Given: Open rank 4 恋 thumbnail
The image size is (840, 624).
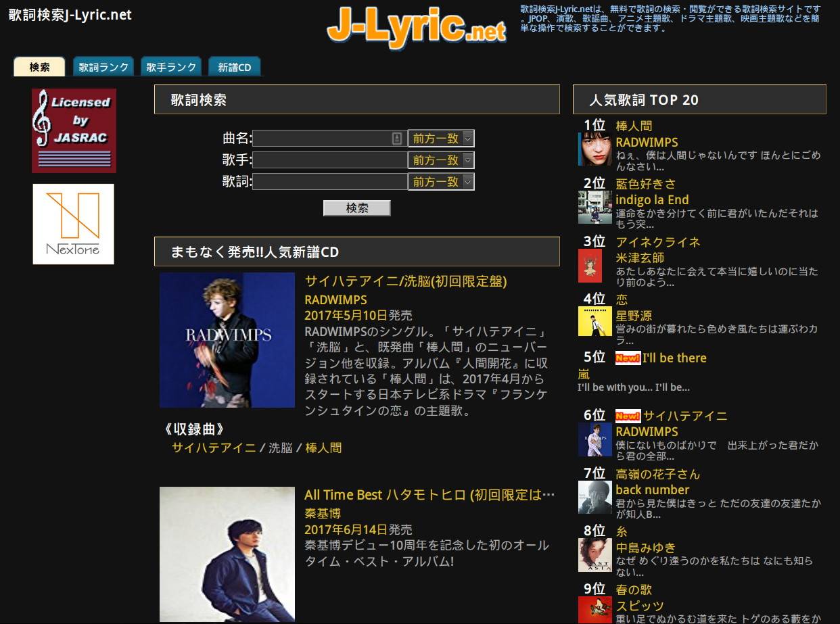Looking at the screenshot, I should click(595, 321).
